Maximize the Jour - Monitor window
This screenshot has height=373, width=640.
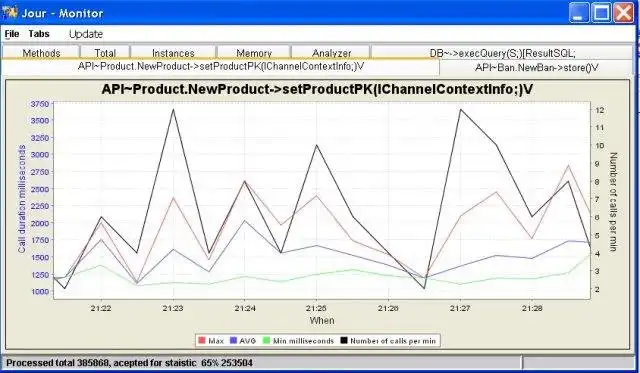[601, 13]
